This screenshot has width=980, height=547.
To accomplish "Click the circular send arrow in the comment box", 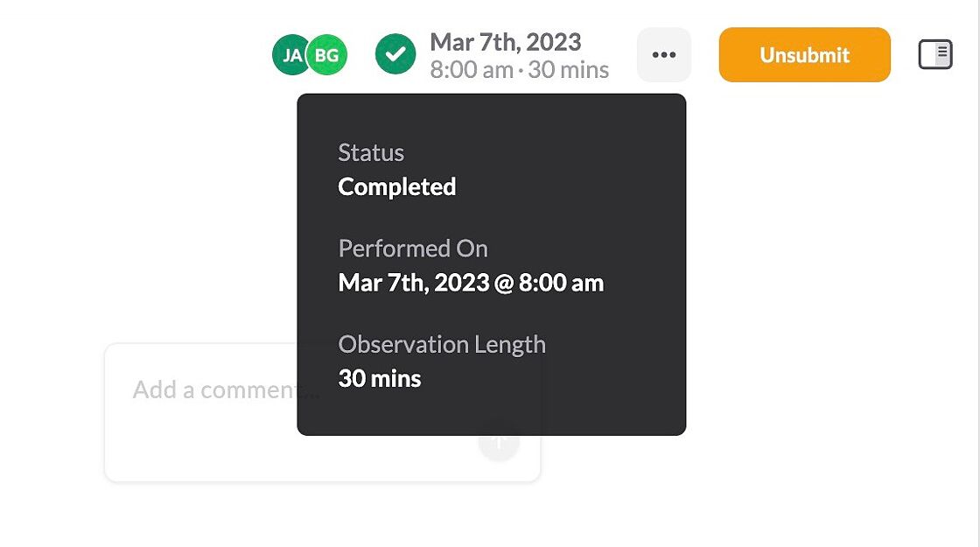I will point(499,442).
